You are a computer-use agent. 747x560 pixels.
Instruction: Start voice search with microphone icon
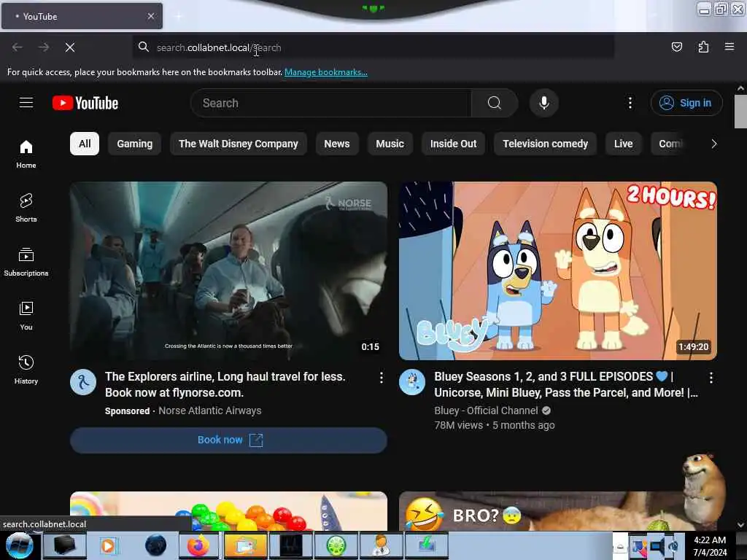pos(543,103)
